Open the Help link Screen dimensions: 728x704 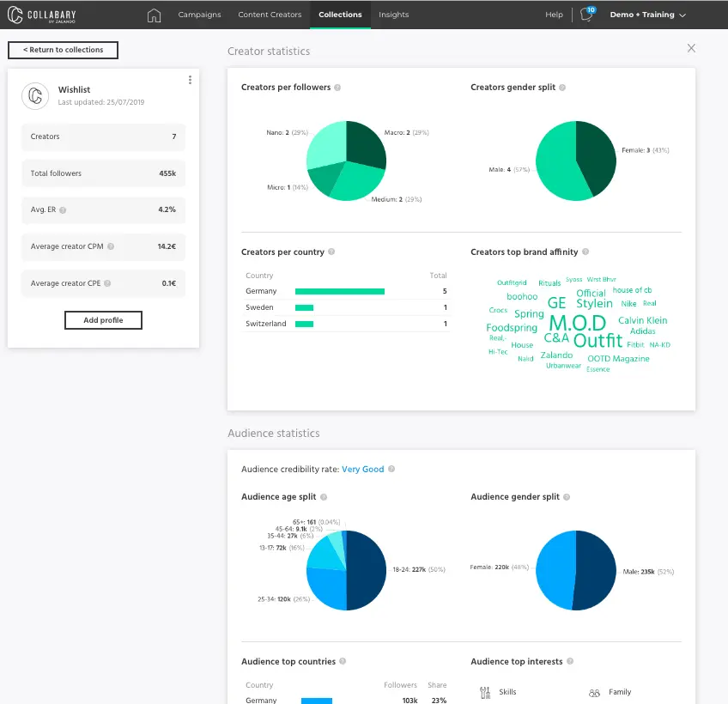click(554, 15)
